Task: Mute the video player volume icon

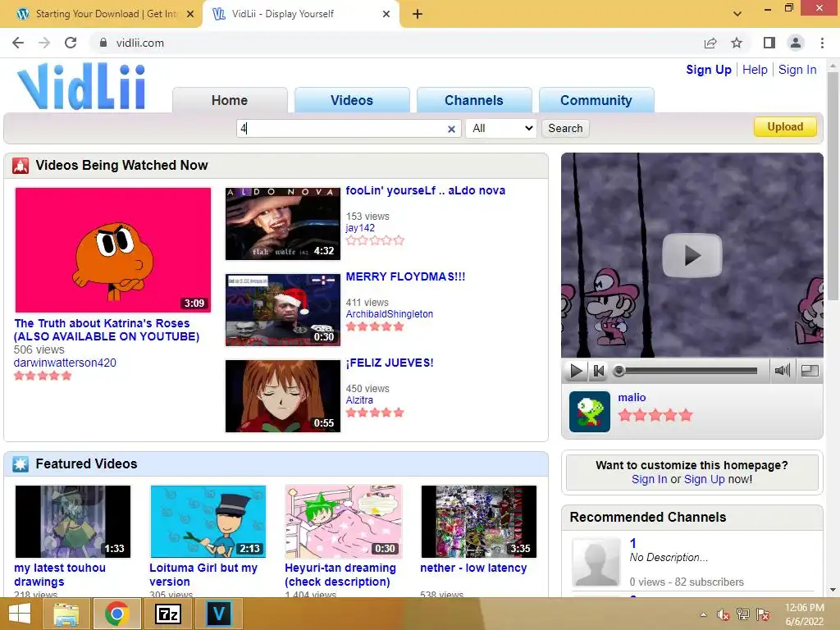Action: tap(782, 370)
